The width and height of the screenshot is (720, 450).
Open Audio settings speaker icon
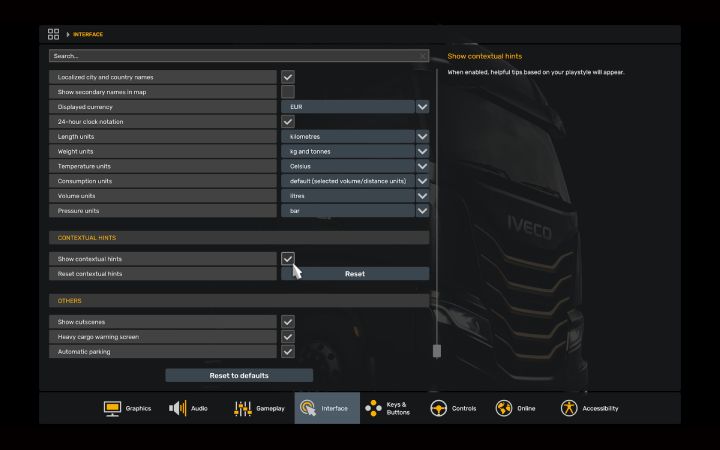click(178, 408)
